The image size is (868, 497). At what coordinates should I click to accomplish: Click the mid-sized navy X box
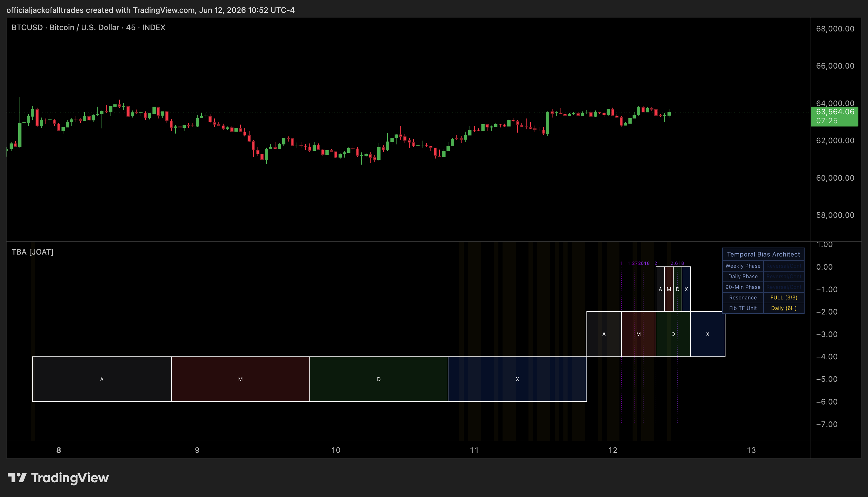pos(708,334)
